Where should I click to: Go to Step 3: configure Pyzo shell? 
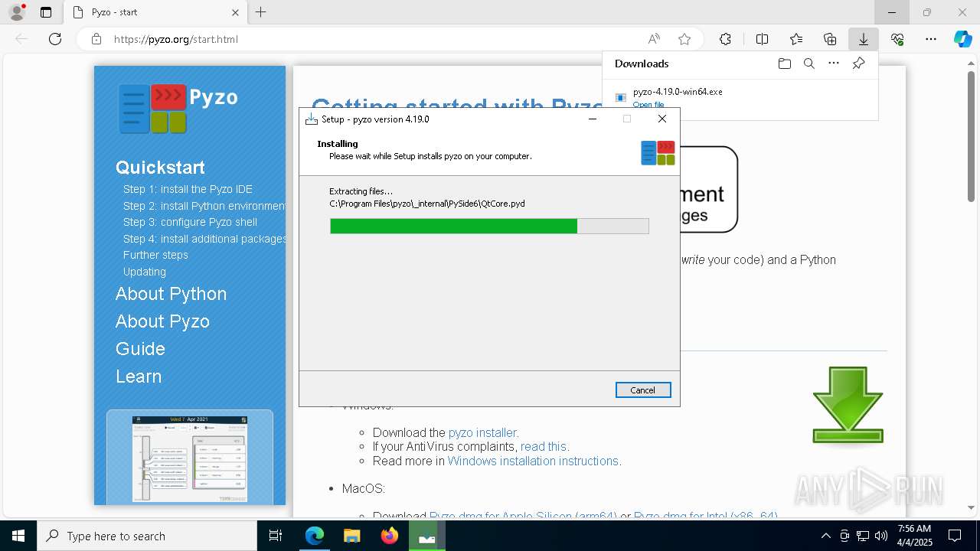coord(190,222)
